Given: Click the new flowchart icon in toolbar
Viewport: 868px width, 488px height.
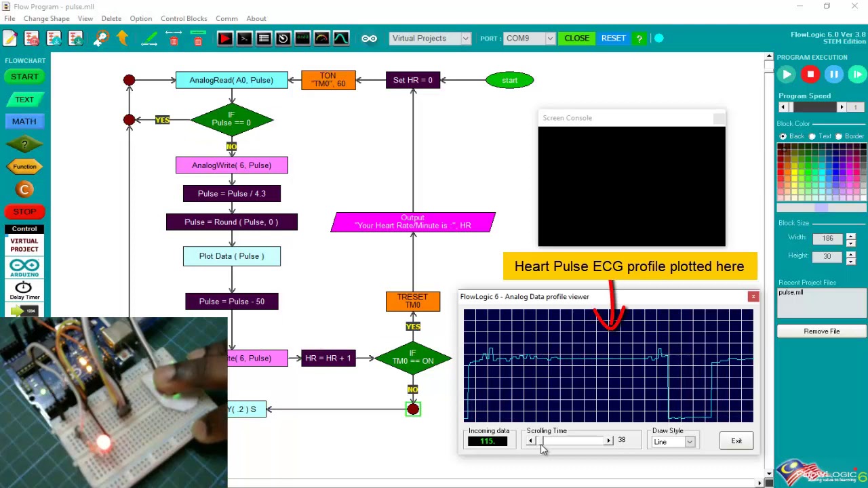Looking at the screenshot, I should [x=9, y=39].
